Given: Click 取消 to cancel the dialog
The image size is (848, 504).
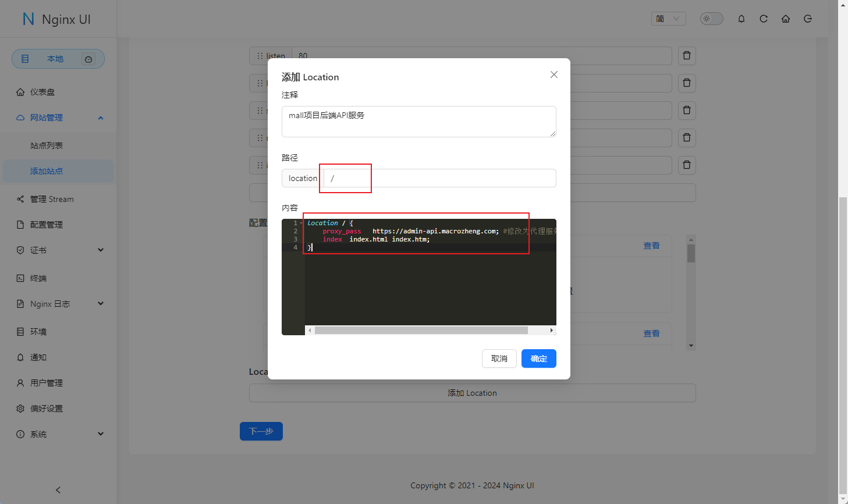Looking at the screenshot, I should point(499,359).
